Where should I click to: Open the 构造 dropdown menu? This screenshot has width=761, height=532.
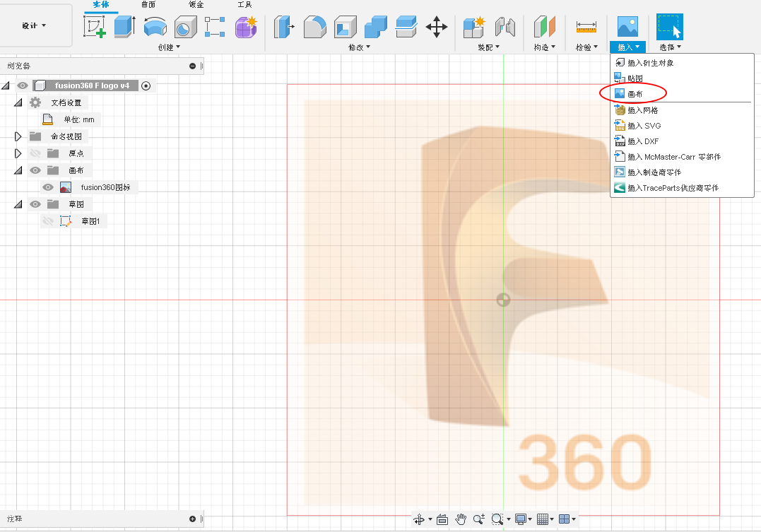click(545, 47)
